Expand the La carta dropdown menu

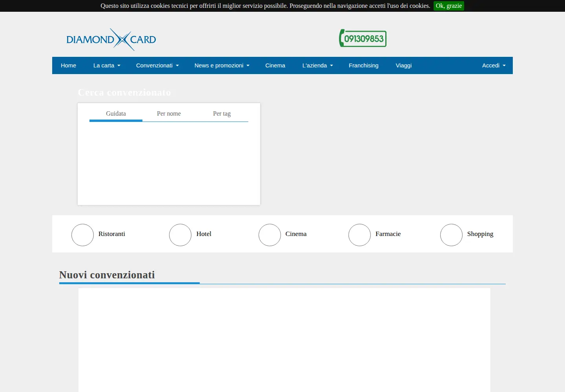pyautogui.click(x=107, y=65)
